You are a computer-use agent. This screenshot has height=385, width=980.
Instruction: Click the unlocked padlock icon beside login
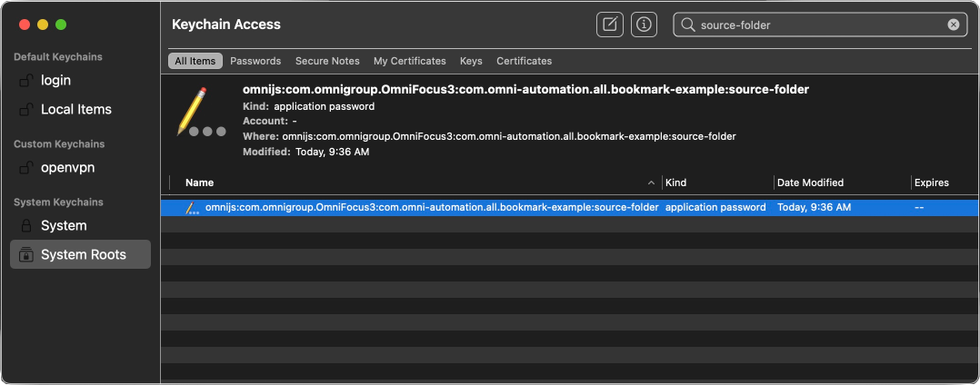(x=25, y=81)
